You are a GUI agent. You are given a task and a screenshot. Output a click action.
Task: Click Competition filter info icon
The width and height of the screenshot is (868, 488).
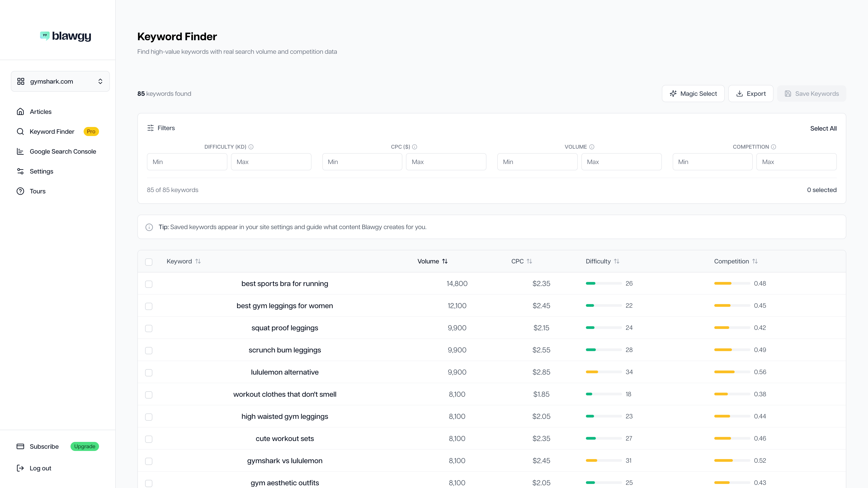(x=774, y=147)
